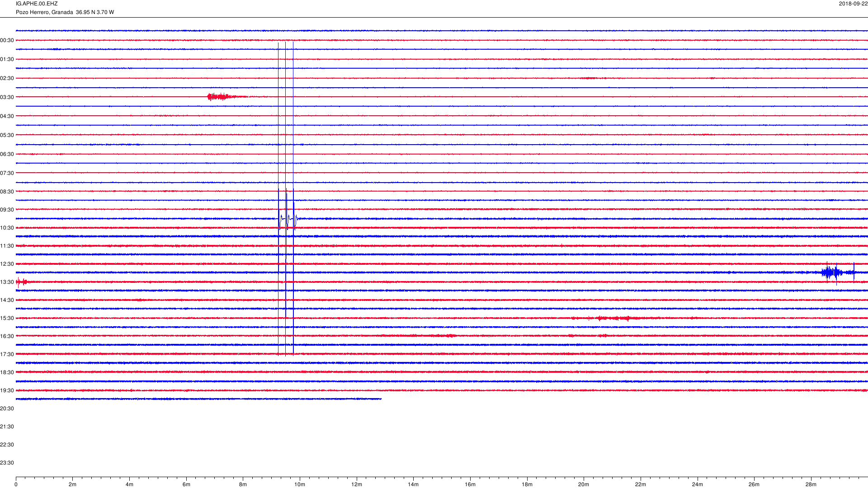Select the 02:30 time label
This screenshot has height=488, width=868.
pyautogui.click(x=7, y=79)
